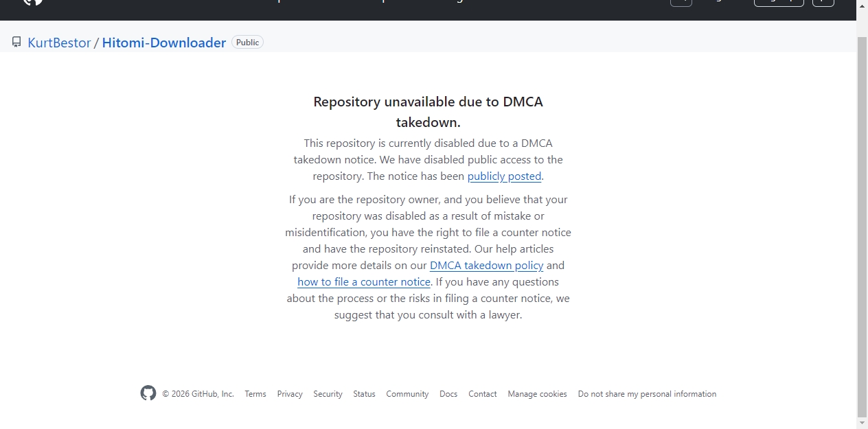This screenshot has width=868, height=429.
Task: Click the © 2026 GitHub, Inc. text
Action: (x=198, y=394)
